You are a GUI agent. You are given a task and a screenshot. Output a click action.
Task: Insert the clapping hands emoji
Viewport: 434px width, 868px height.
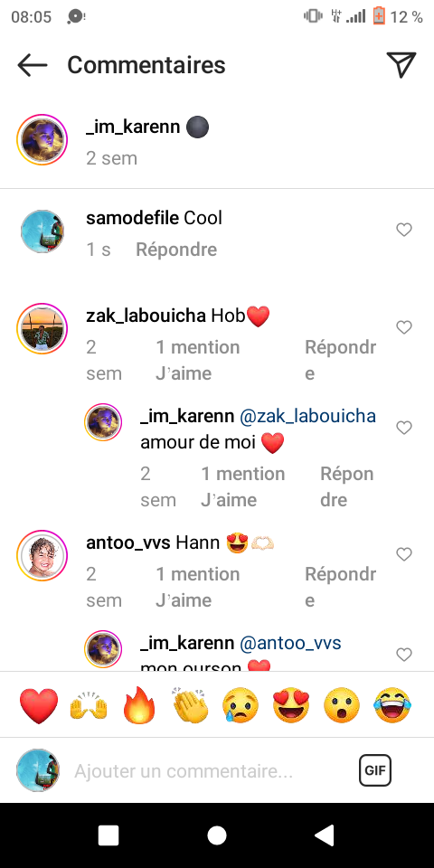coord(190,705)
